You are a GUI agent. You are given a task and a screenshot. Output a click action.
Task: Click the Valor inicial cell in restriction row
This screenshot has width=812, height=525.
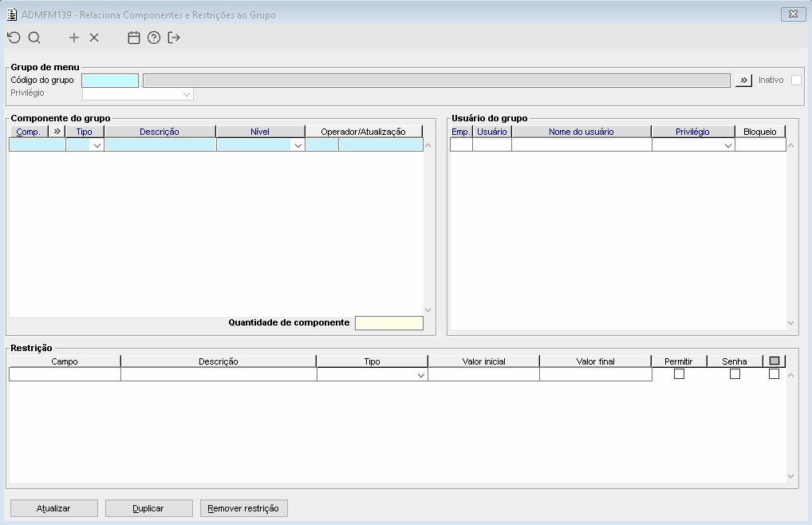[483, 374]
